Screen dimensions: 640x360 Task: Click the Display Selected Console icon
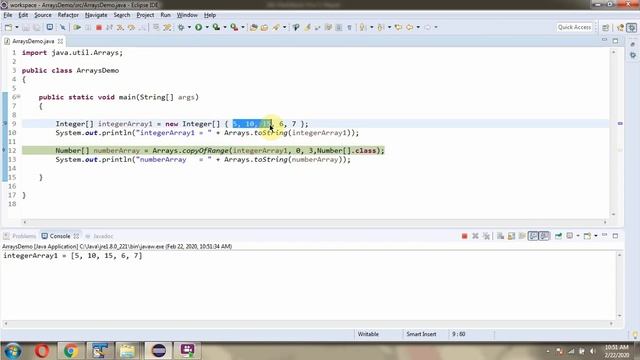(569, 236)
